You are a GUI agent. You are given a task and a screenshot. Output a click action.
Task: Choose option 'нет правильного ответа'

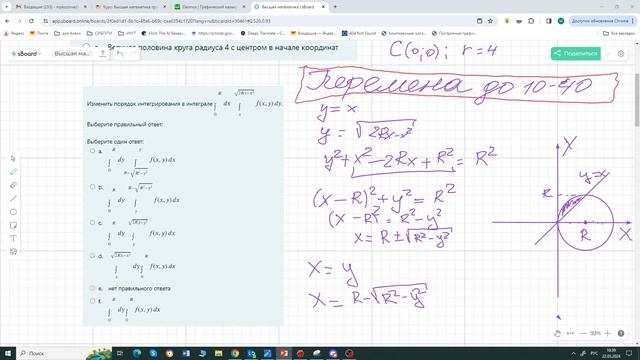[92, 288]
